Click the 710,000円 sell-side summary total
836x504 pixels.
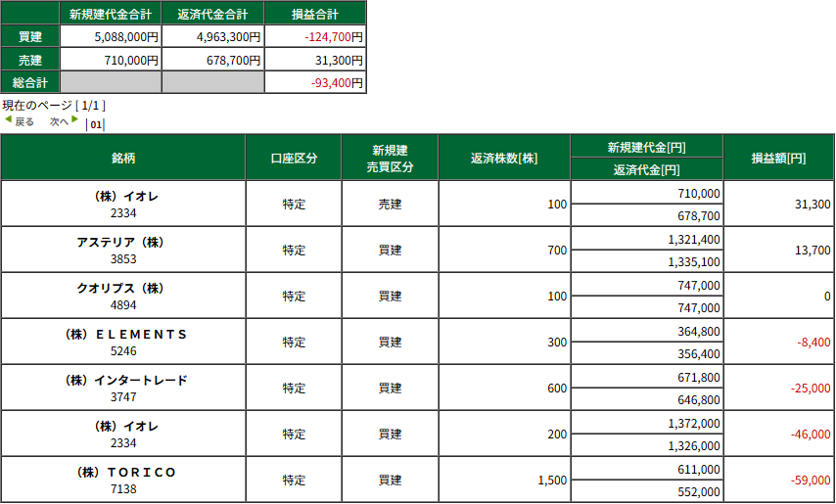[131, 61]
